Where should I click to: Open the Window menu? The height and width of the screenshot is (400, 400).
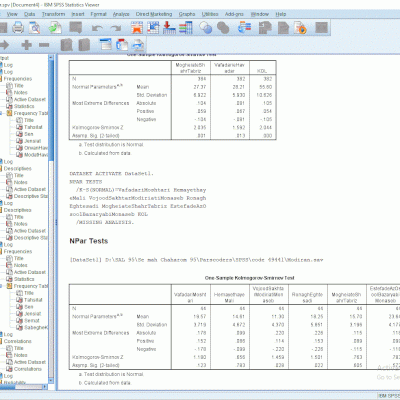click(260, 14)
